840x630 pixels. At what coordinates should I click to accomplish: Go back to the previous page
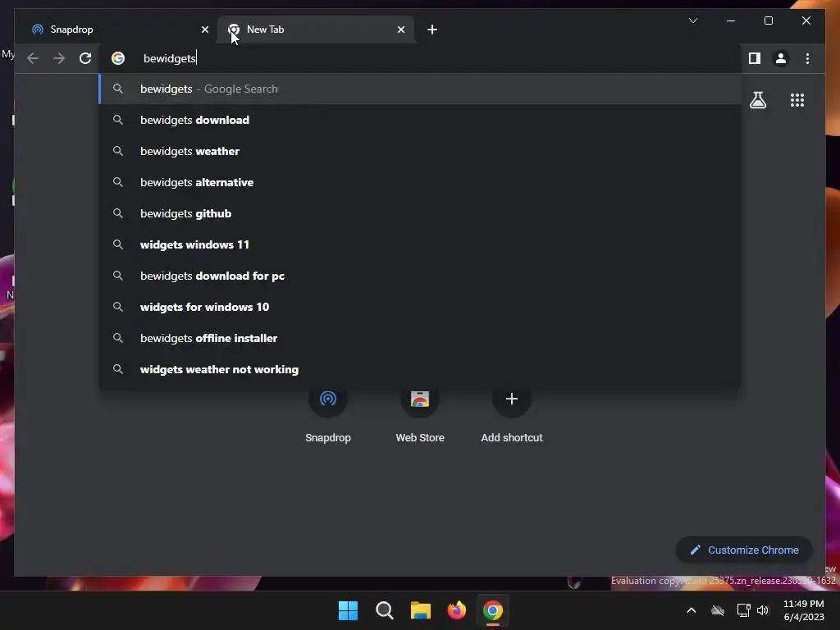point(33,58)
